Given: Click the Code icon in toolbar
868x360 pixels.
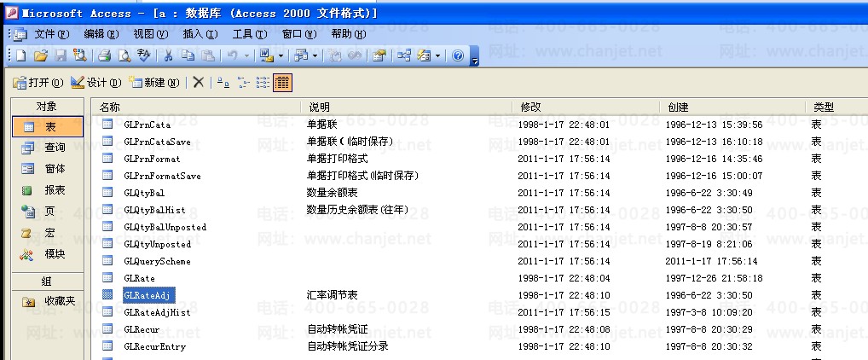Looking at the screenshot, I should coord(335,55).
